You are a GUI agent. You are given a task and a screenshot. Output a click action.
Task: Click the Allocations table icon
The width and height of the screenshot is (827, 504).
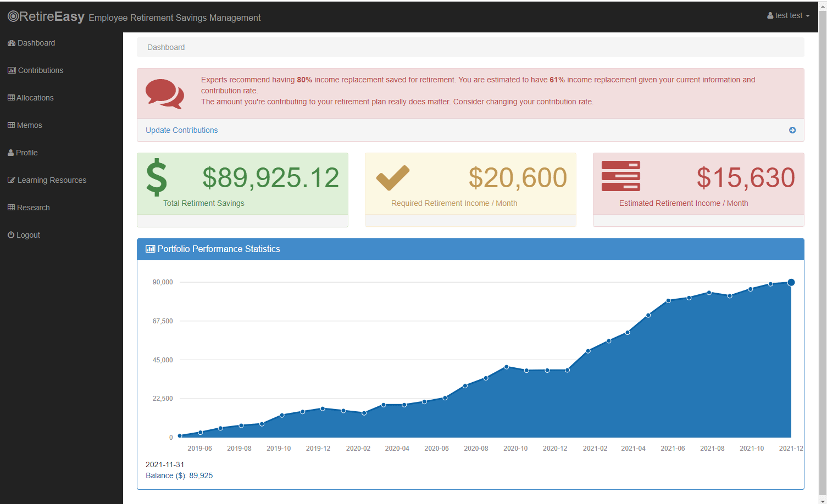11,98
